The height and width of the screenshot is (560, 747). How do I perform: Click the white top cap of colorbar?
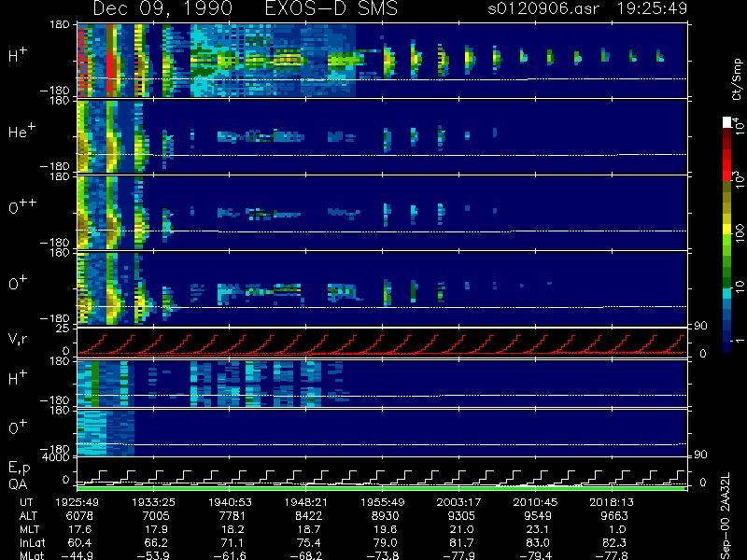click(x=727, y=122)
